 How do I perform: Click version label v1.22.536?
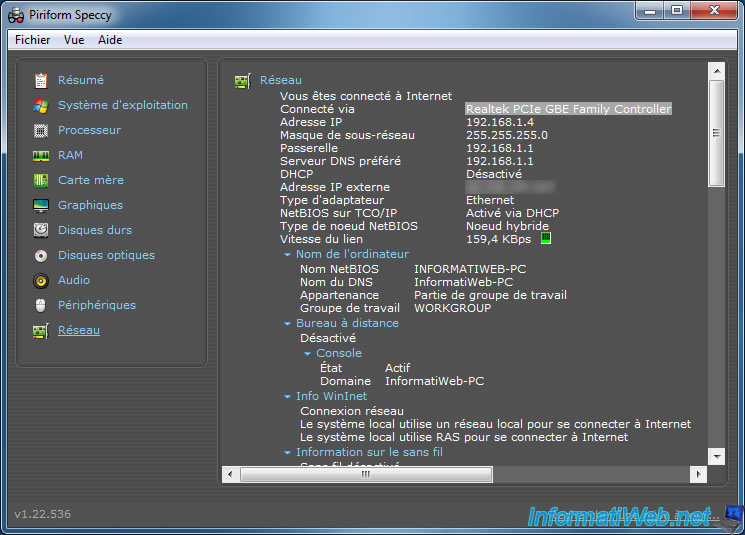(43, 514)
